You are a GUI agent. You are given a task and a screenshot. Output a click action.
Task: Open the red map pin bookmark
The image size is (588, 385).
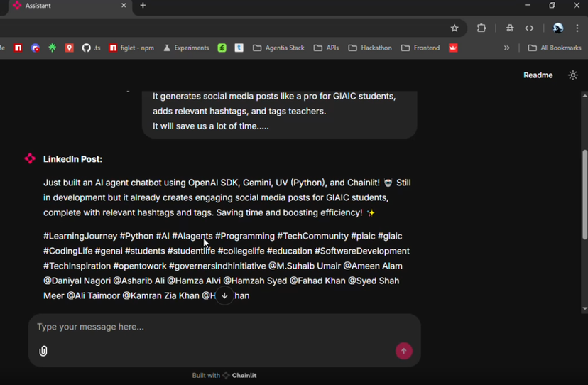tap(69, 48)
